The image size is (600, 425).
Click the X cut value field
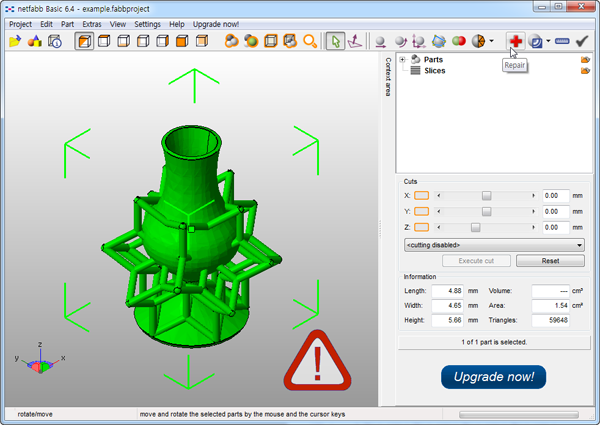[556, 195]
